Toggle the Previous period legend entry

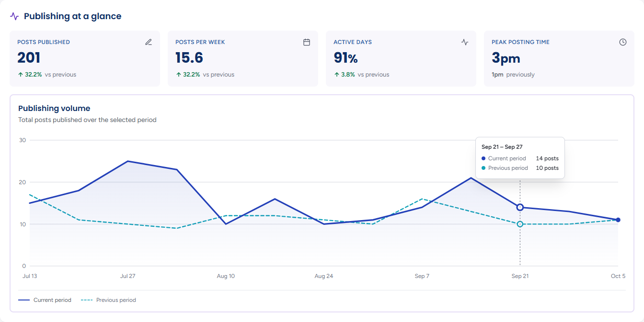coord(108,300)
